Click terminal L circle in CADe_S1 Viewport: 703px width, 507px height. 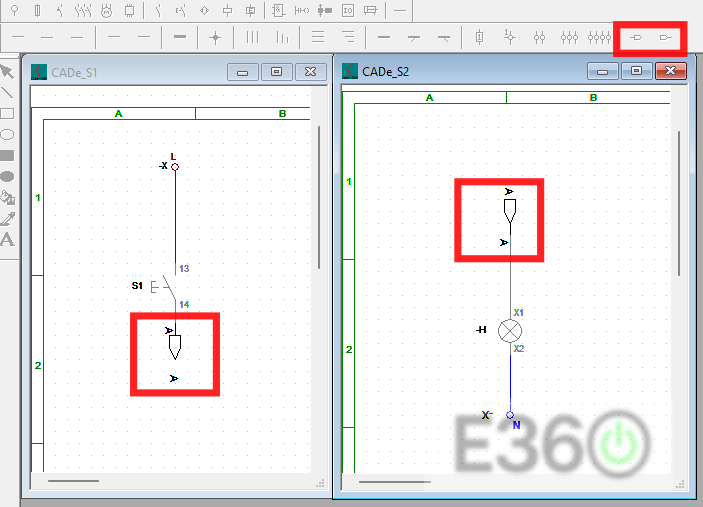tap(175, 167)
